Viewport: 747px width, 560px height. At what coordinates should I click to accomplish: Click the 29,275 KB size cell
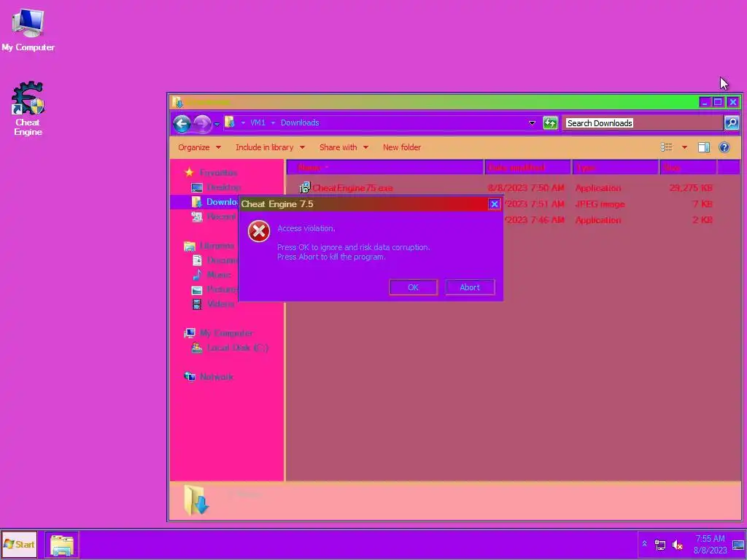pos(691,188)
